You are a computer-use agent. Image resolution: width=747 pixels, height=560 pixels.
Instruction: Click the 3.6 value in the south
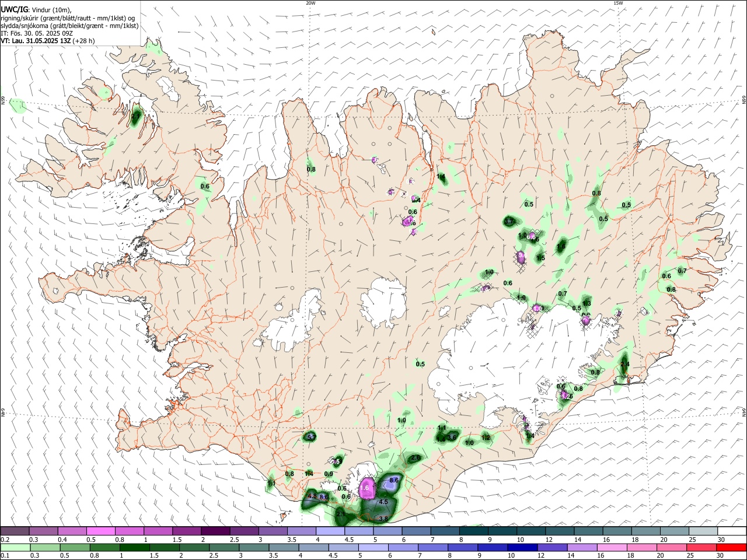[452, 437]
